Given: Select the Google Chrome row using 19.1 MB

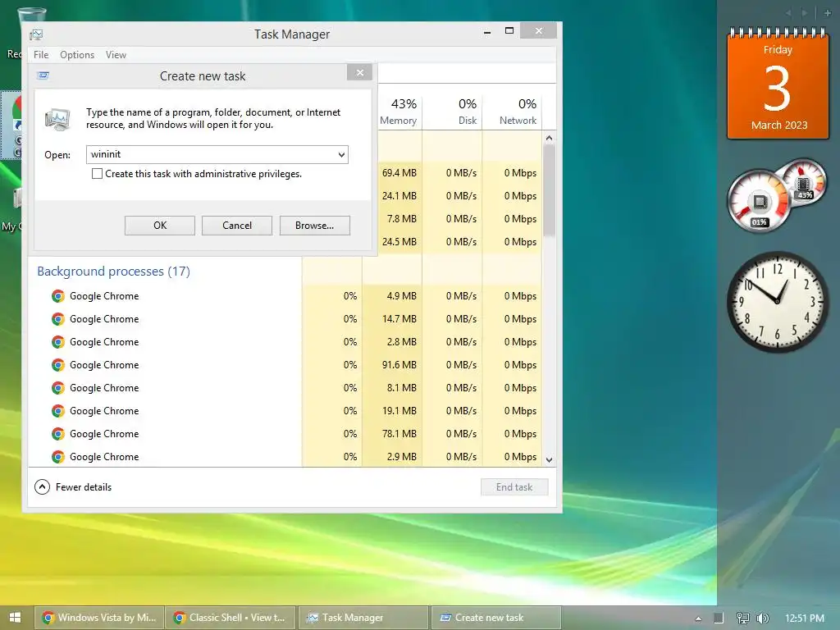Looking at the screenshot, I should pos(285,411).
